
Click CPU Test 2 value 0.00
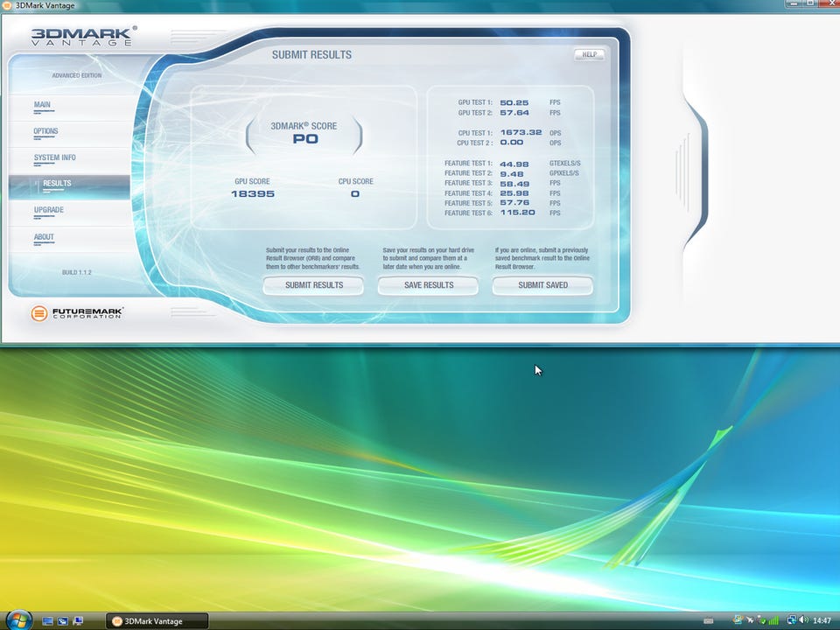coord(512,142)
